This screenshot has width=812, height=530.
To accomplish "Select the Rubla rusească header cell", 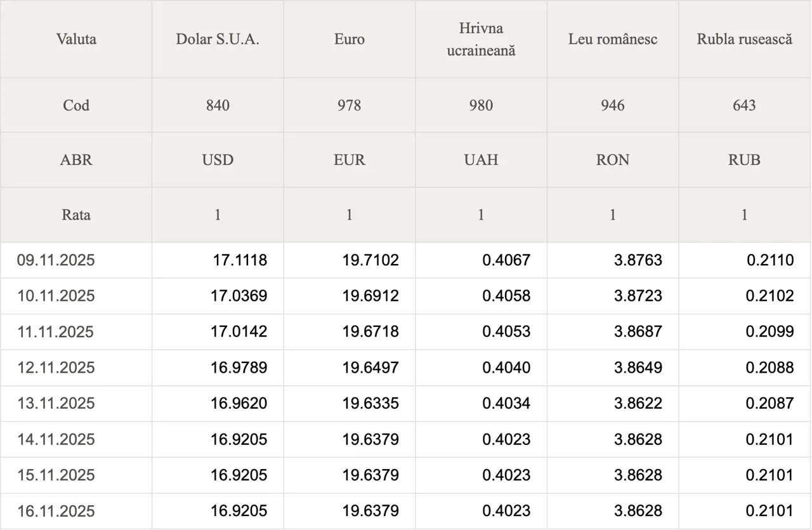I will [x=744, y=39].
